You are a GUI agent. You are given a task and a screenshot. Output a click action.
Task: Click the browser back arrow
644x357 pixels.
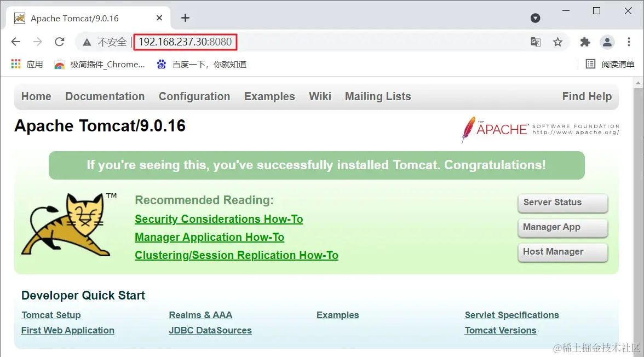[15, 42]
